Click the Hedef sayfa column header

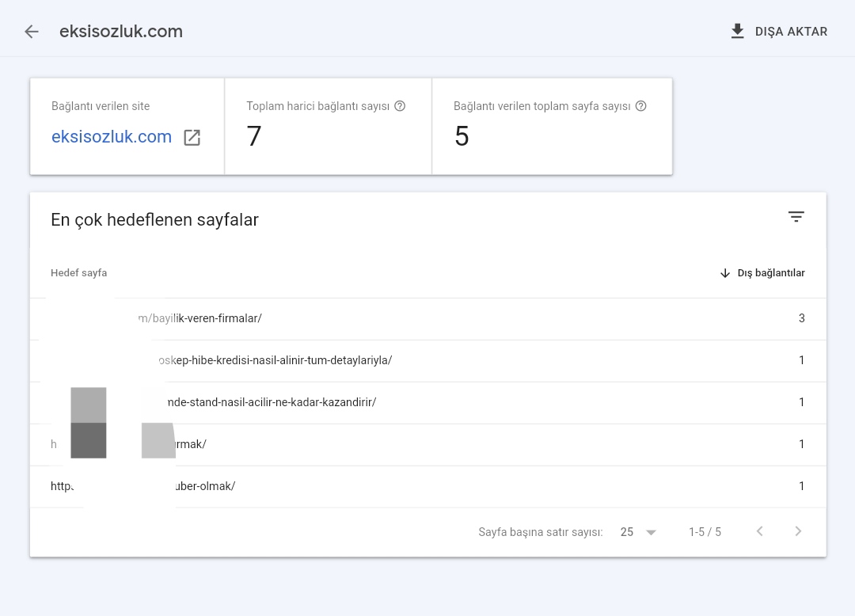coord(78,273)
